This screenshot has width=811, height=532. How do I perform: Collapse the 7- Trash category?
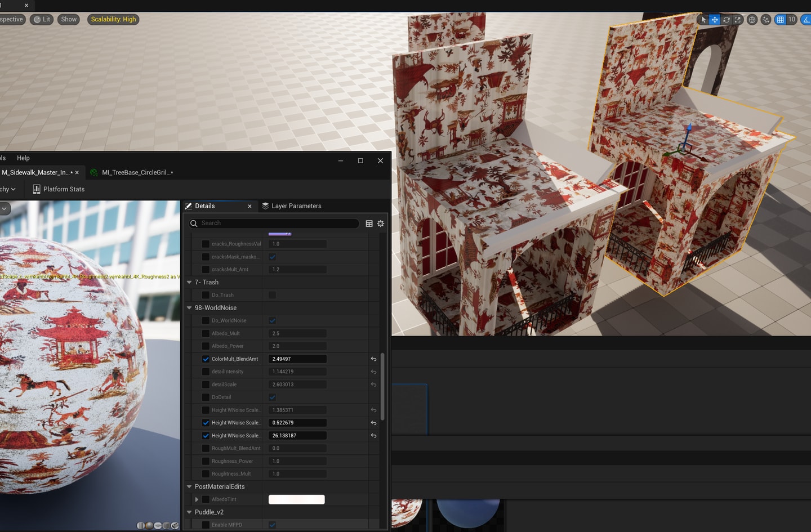189,282
